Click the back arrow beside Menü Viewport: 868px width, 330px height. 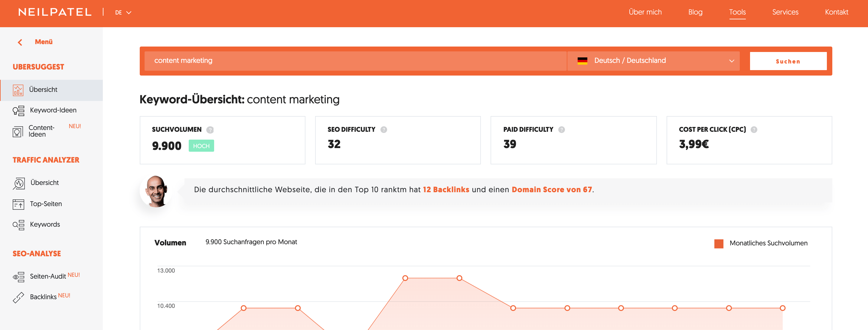[20, 42]
